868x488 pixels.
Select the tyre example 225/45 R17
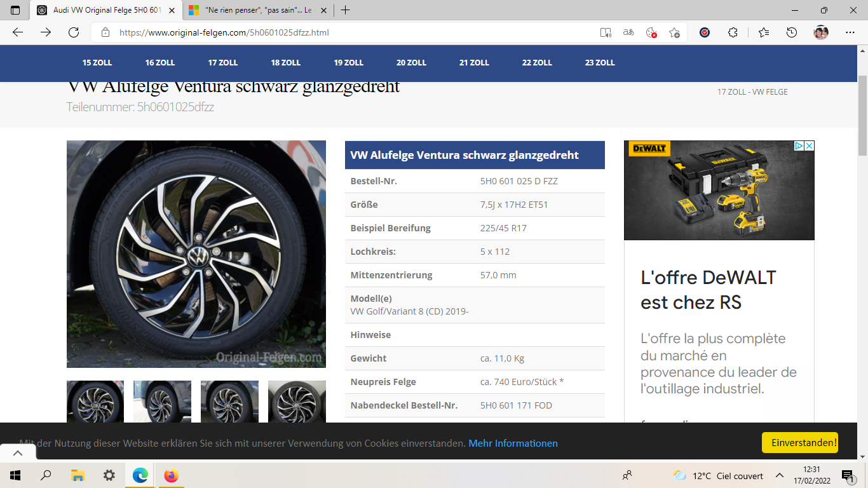(503, 228)
